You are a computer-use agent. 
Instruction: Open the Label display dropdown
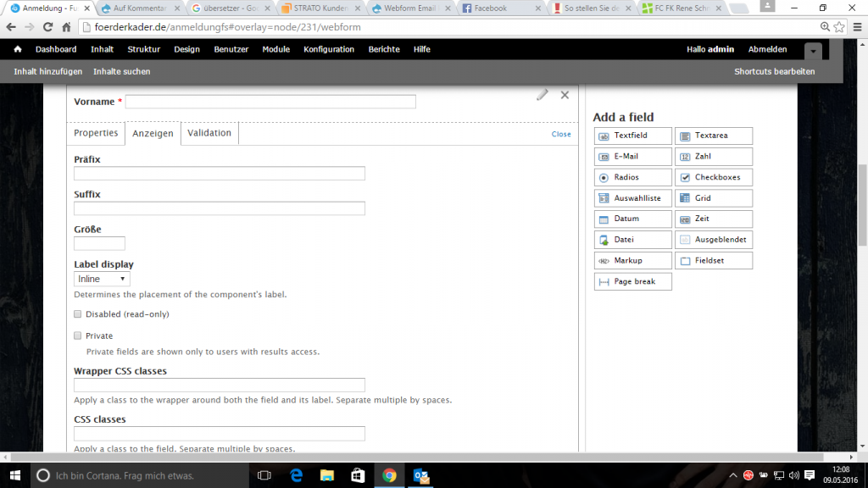[x=102, y=279]
